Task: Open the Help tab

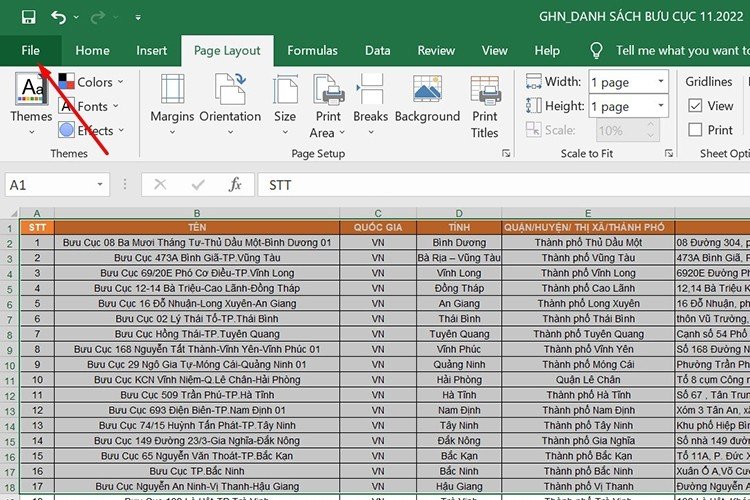Action: (x=547, y=50)
